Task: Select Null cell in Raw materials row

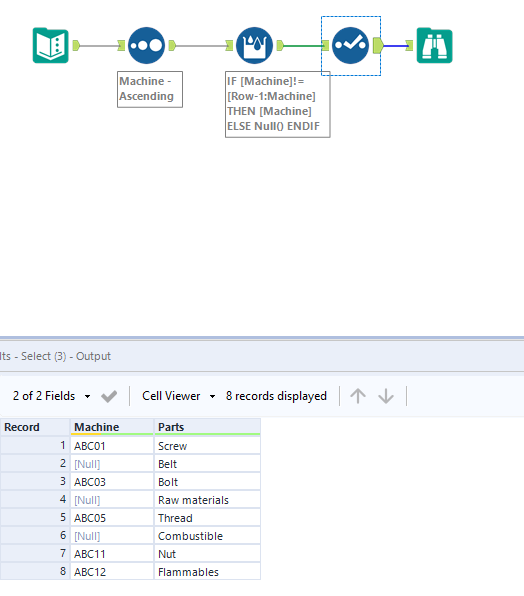Action: (112, 500)
